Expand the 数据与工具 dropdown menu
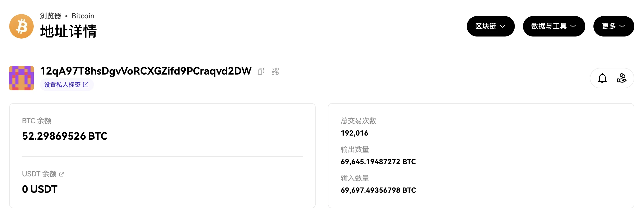Image resolution: width=644 pixels, height=217 pixels. pyautogui.click(x=554, y=26)
